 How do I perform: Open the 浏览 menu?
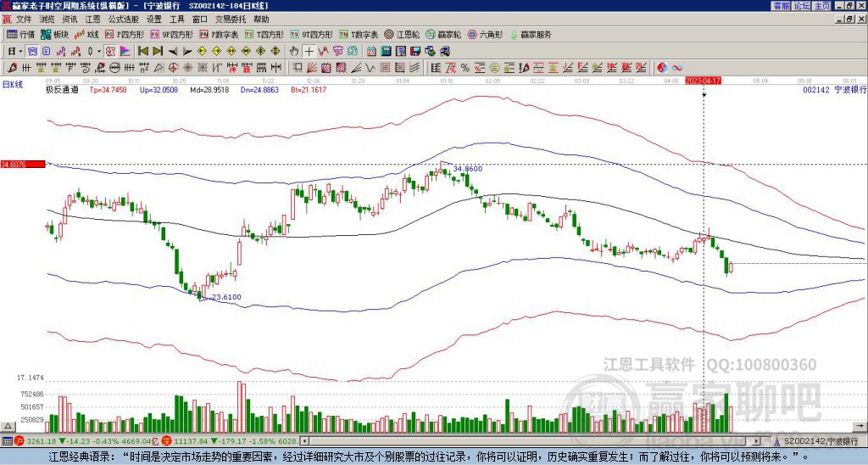point(47,20)
